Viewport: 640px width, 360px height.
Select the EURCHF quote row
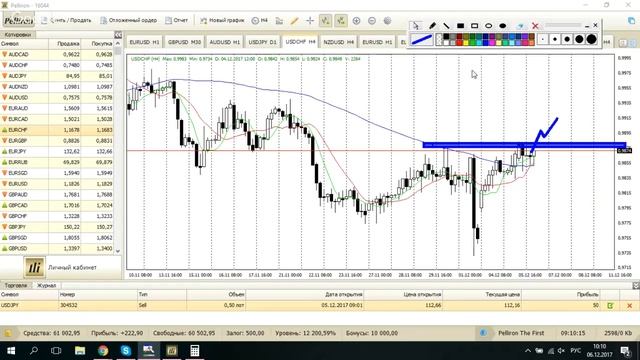coord(57,130)
